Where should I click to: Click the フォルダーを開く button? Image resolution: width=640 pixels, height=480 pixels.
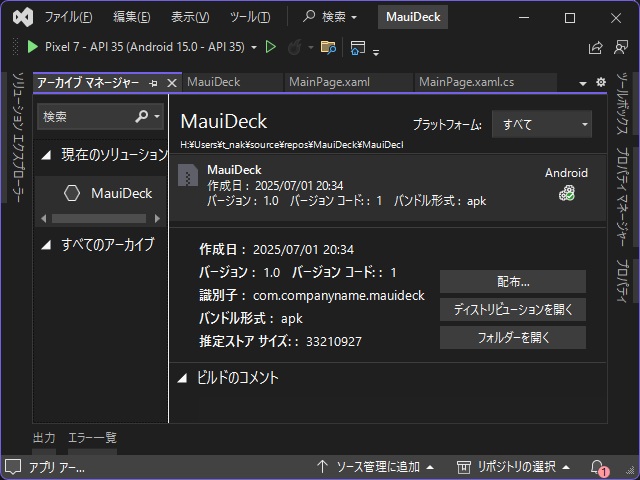pos(513,337)
